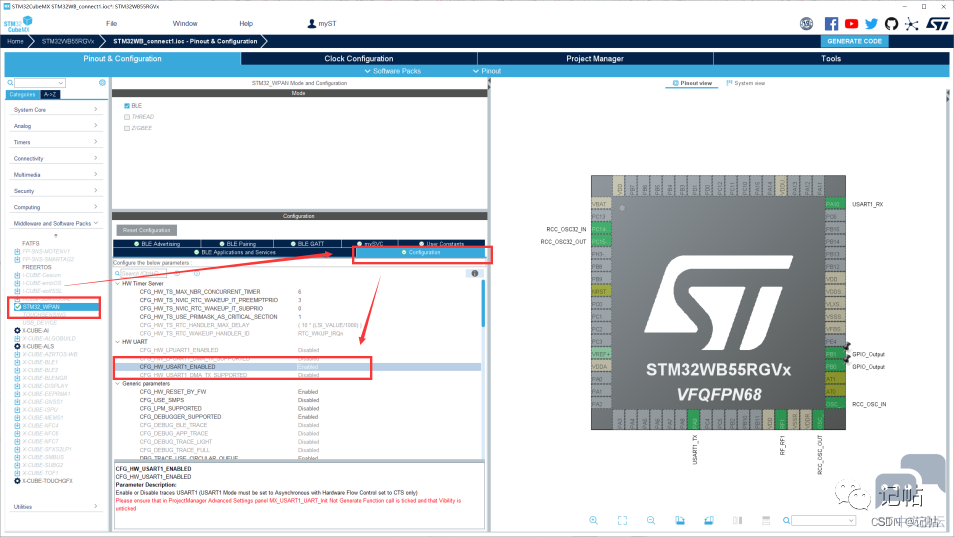Open the Twitter icon in header
This screenshot has width=954, height=537.
pos(871,24)
